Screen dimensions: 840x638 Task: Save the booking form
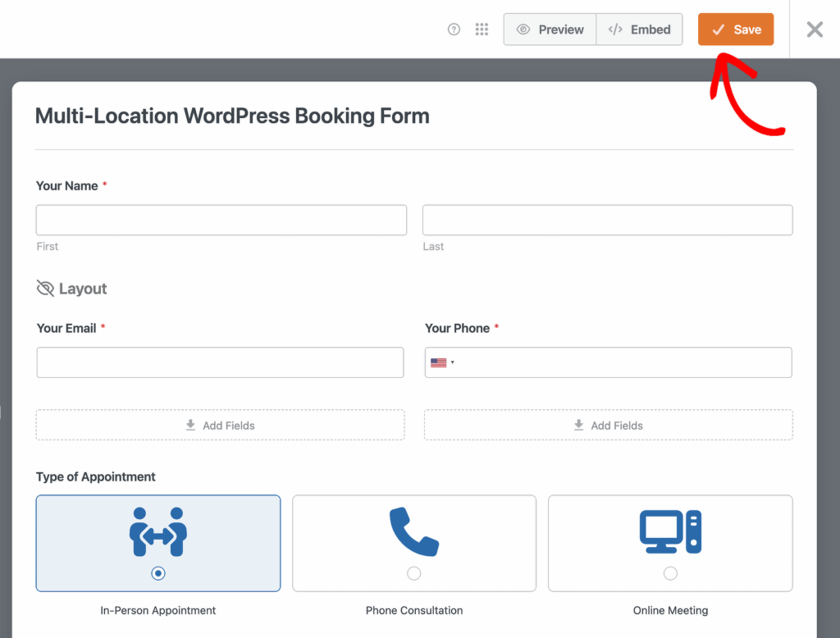pyautogui.click(x=735, y=29)
